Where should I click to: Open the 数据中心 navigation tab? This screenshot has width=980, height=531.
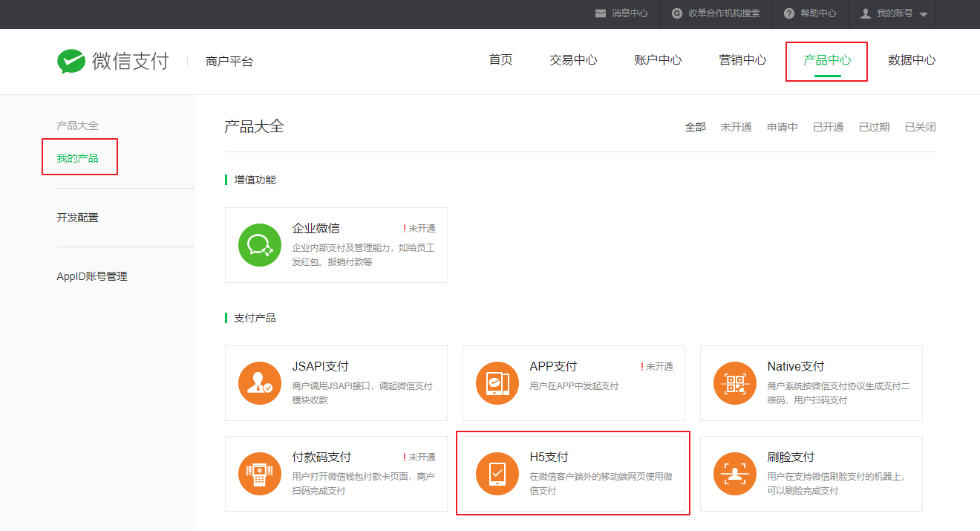(912, 60)
